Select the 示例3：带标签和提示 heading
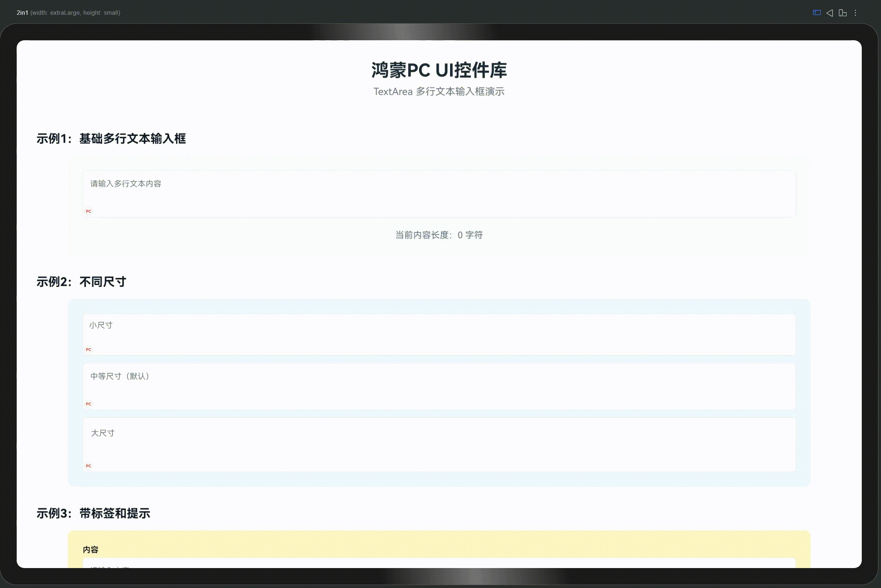The height and width of the screenshot is (588, 881). click(93, 513)
